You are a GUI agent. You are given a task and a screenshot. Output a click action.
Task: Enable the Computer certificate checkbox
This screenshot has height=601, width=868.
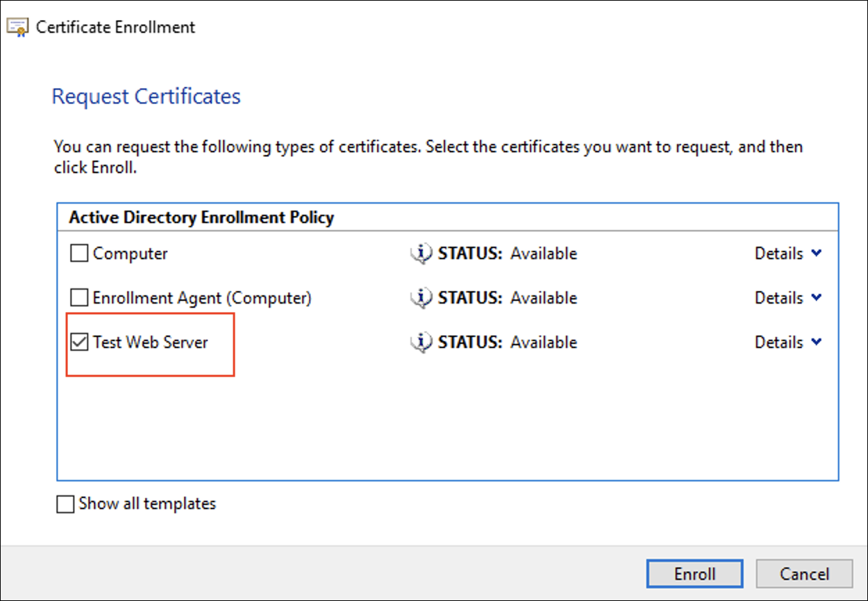click(80, 254)
